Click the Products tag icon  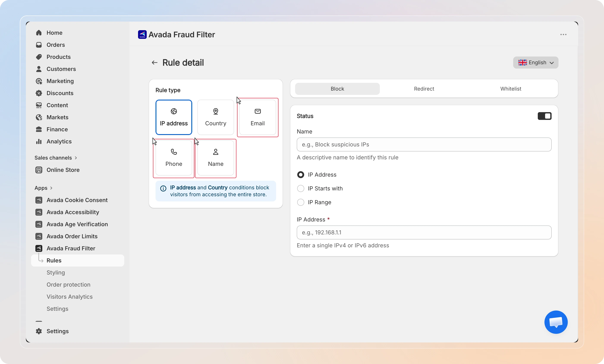(39, 57)
